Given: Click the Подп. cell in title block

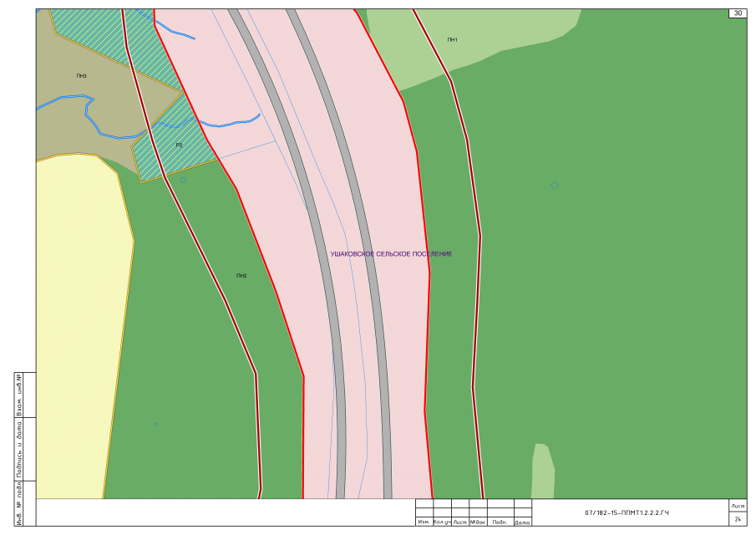Looking at the screenshot, I should tap(500, 522).
